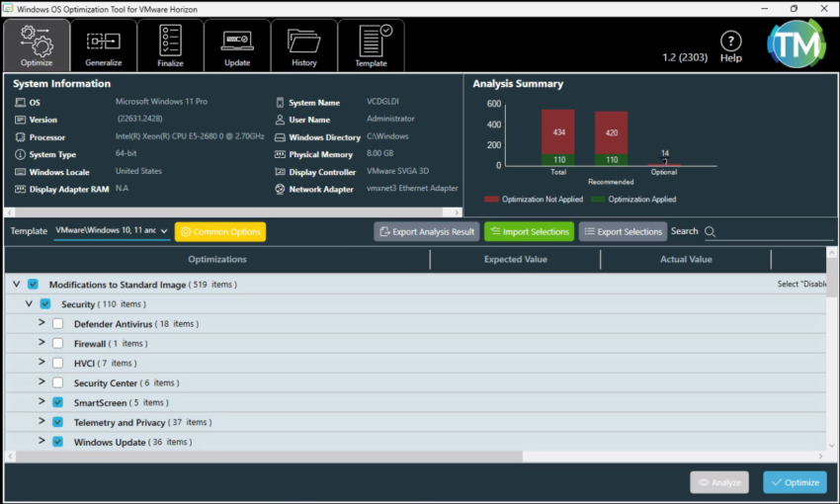Click the Import Selections button

click(529, 232)
